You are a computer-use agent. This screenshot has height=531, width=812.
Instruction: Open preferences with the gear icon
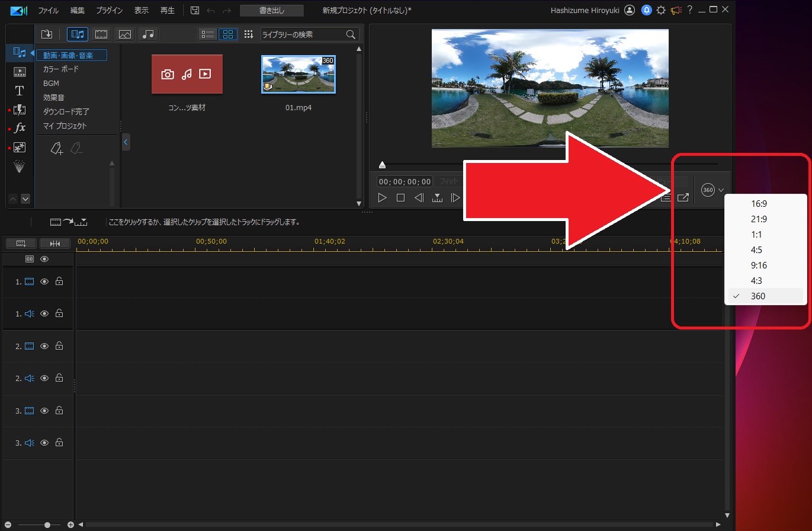pos(661,10)
